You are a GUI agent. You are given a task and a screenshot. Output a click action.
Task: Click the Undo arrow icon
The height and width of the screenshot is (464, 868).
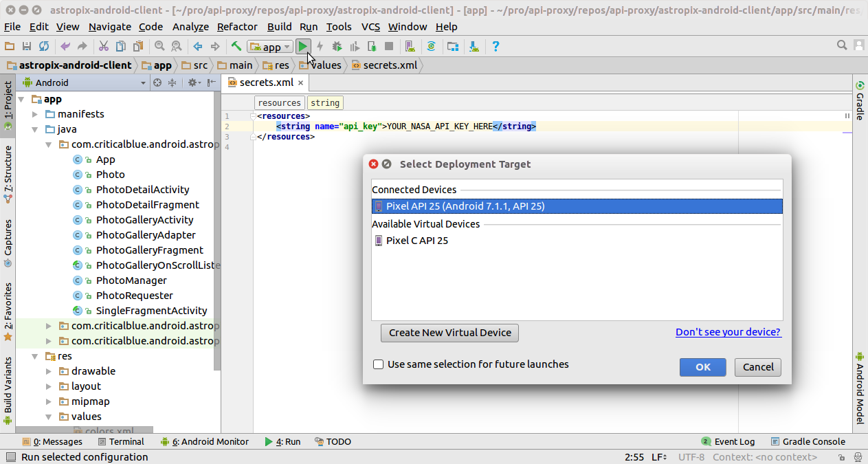(65, 46)
